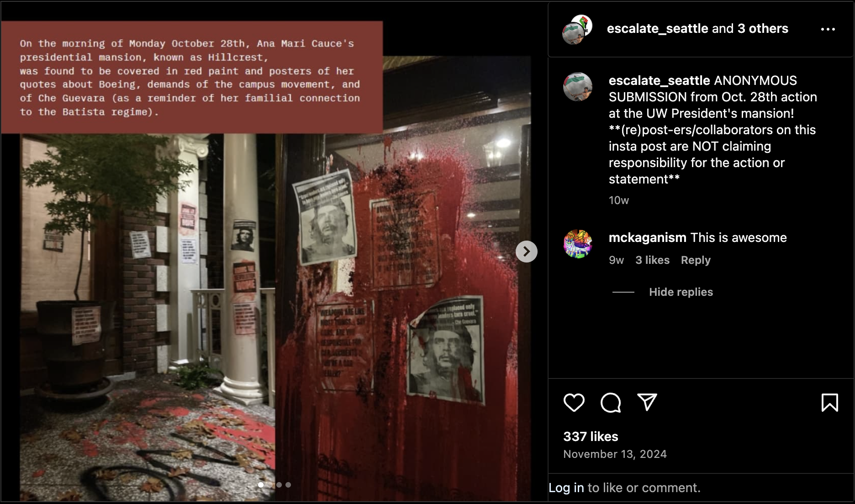This screenshot has height=504, width=855.
Task: Jump to the second carousel dot
Action: coord(269,485)
